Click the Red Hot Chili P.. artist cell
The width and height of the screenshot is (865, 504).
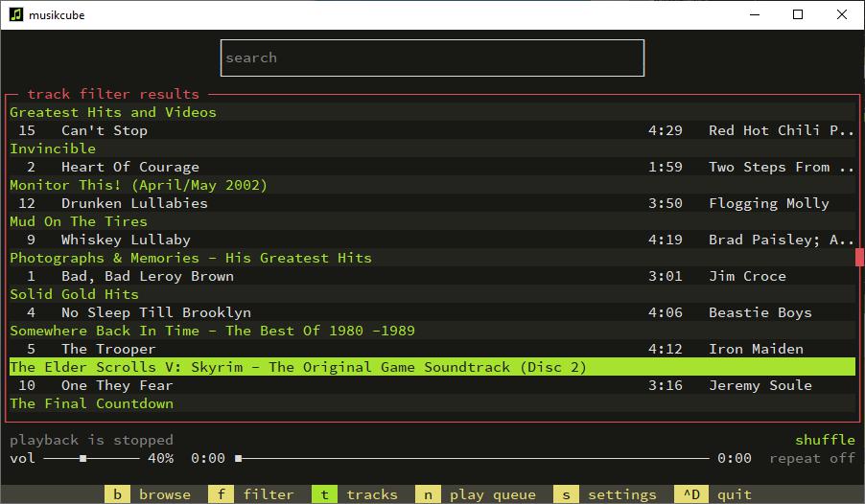point(782,130)
